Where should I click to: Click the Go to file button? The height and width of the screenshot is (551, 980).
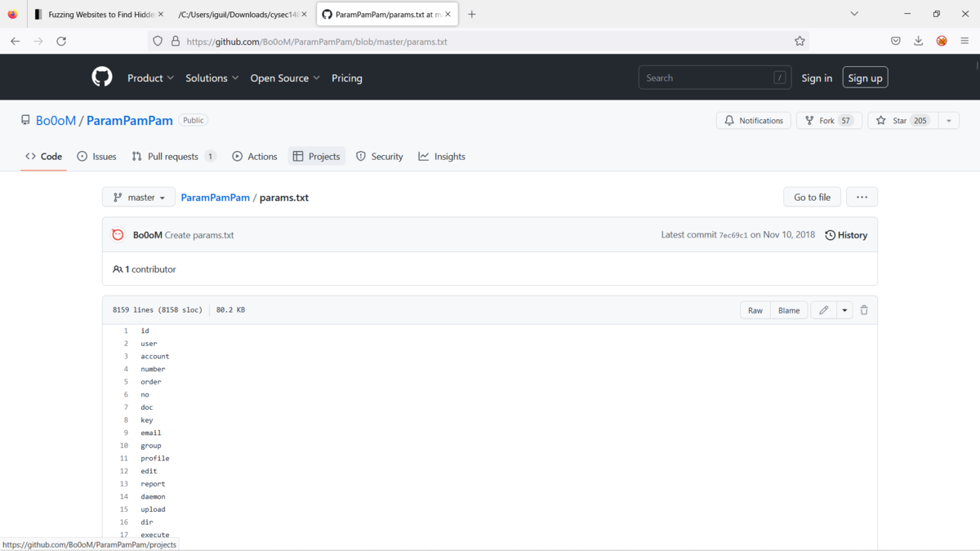click(x=812, y=197)
